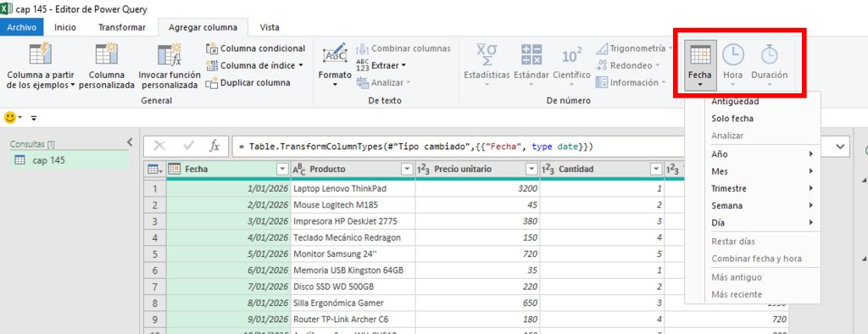Open Información dropdown
Screen dimensions: 868x334
[631, 82]
